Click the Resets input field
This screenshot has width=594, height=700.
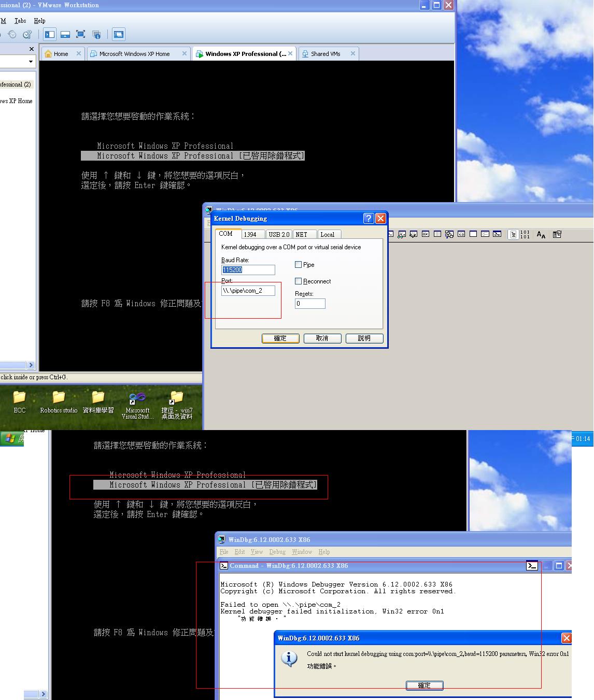310,304
